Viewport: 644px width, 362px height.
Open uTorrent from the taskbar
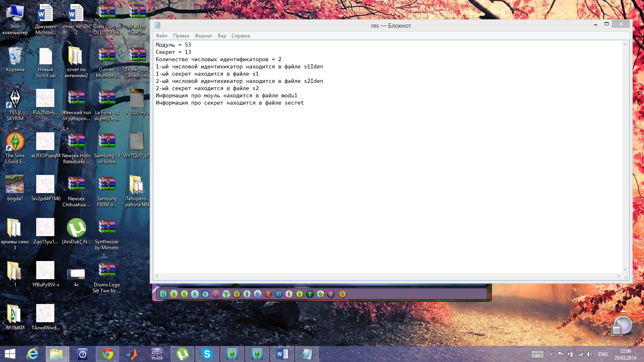click(182, 354)
